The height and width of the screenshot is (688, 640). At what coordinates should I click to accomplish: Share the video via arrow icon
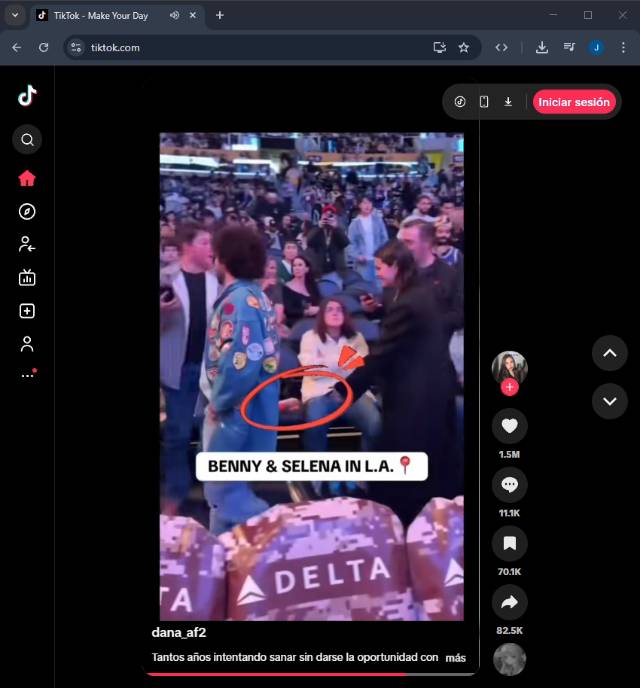click(510, 602)
